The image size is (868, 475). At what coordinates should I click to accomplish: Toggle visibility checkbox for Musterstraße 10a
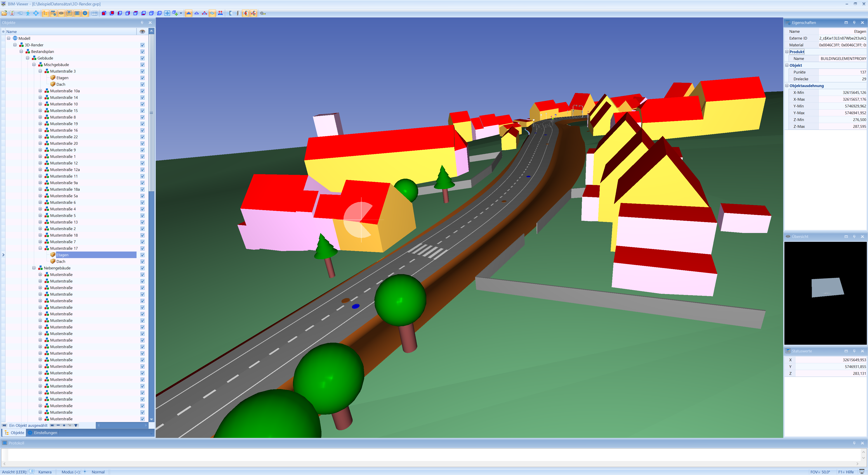pyautogui.click(x=143, y=91)
